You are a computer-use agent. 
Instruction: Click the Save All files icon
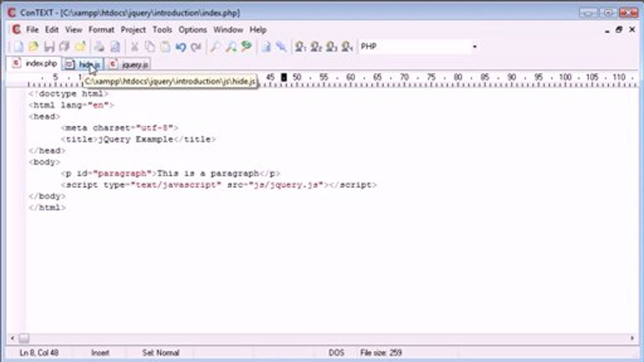coord(64,47)
